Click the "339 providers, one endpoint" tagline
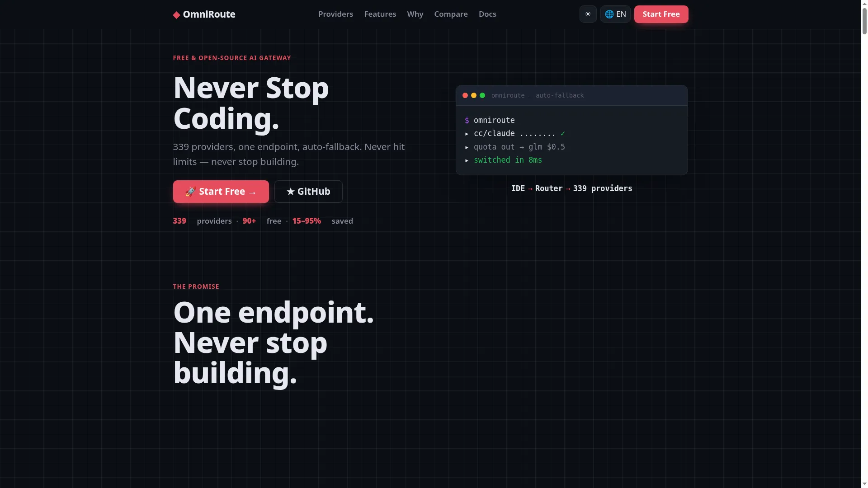This screenshot has height=488, width=868. pyautogui.click(x=289, y=154)
